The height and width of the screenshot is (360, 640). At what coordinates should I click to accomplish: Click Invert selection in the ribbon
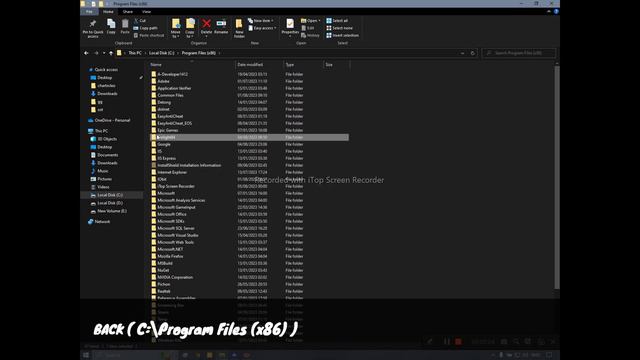[342, 36]
